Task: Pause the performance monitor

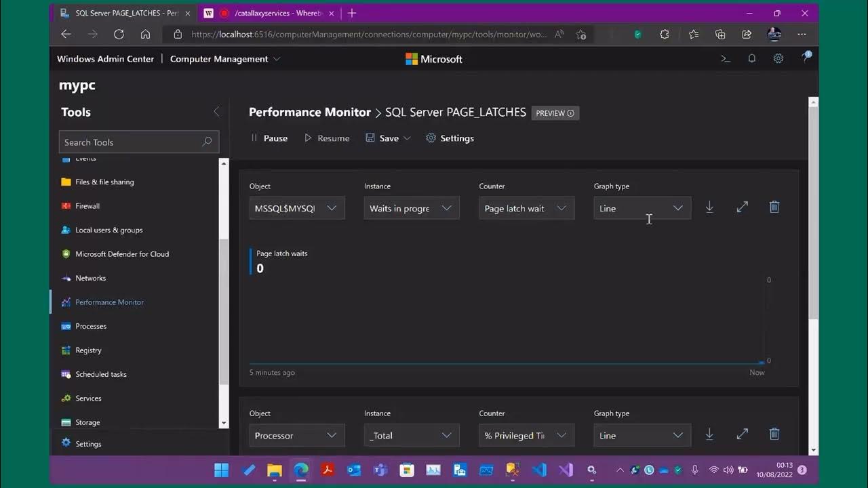Action: point(269,138)
